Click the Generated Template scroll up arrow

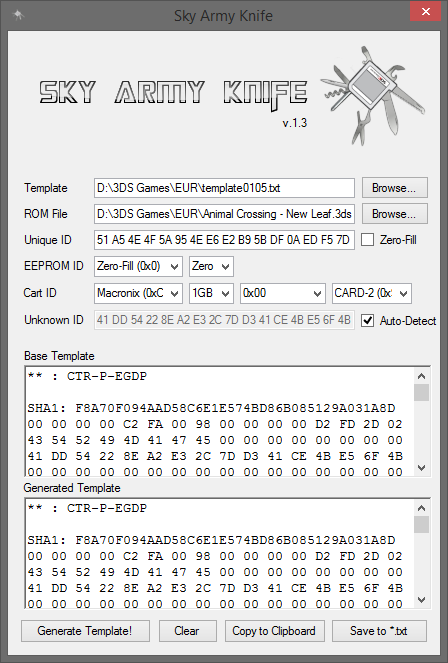[421, 508]
